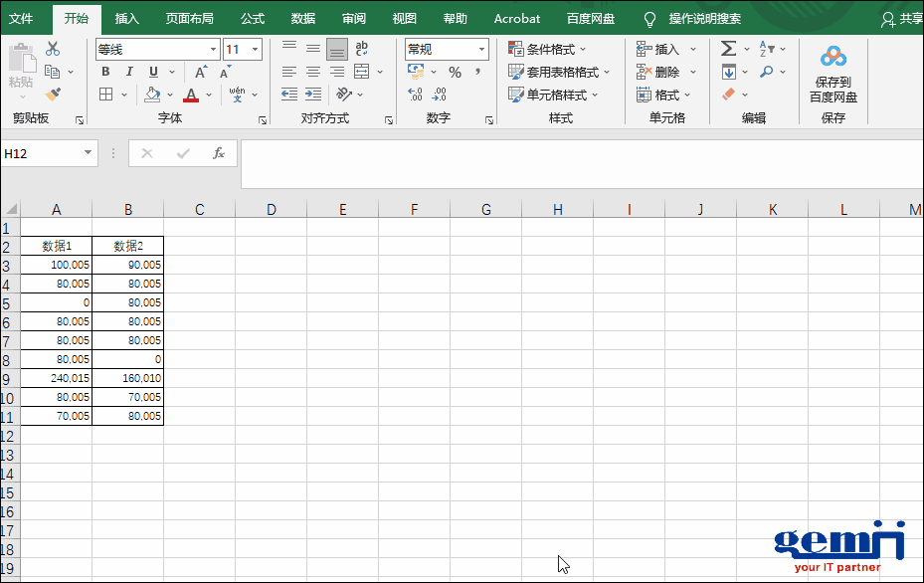Click the Name Box showing H12
The height and width of the screenshot is (583, 924).
coord(40,153)
